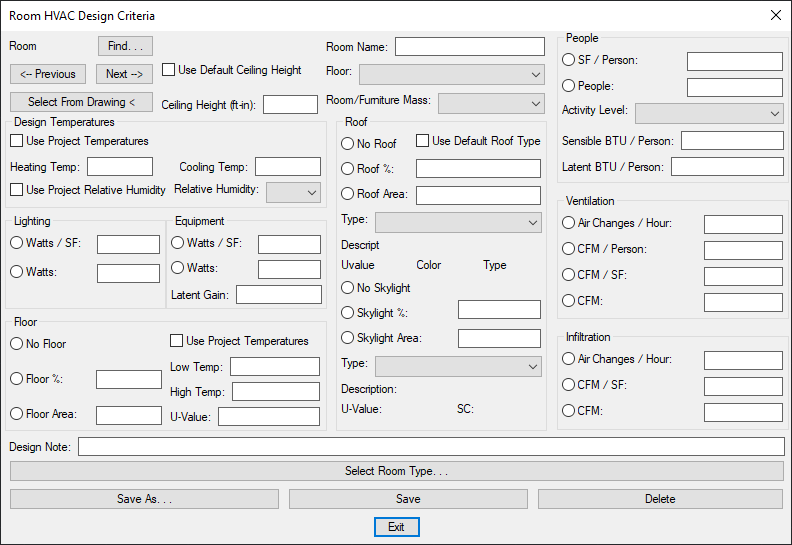792x545 pixels.
Task: Pick ventilation CFM / Person option
Action: 568,249
